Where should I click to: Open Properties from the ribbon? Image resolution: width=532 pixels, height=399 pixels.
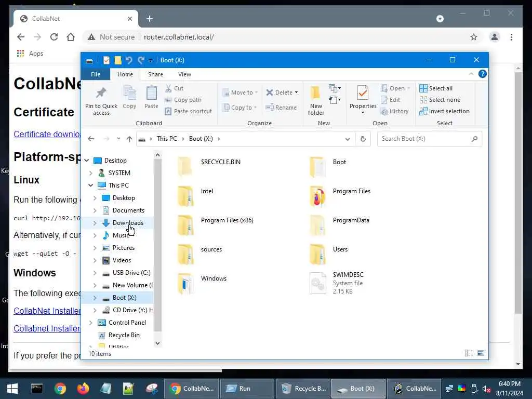point(363,100)
